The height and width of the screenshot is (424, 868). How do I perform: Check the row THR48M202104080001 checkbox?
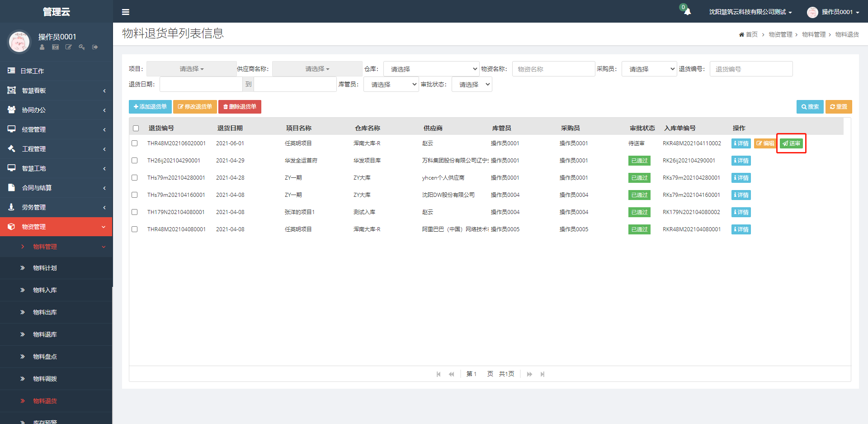tap(134, 229)
